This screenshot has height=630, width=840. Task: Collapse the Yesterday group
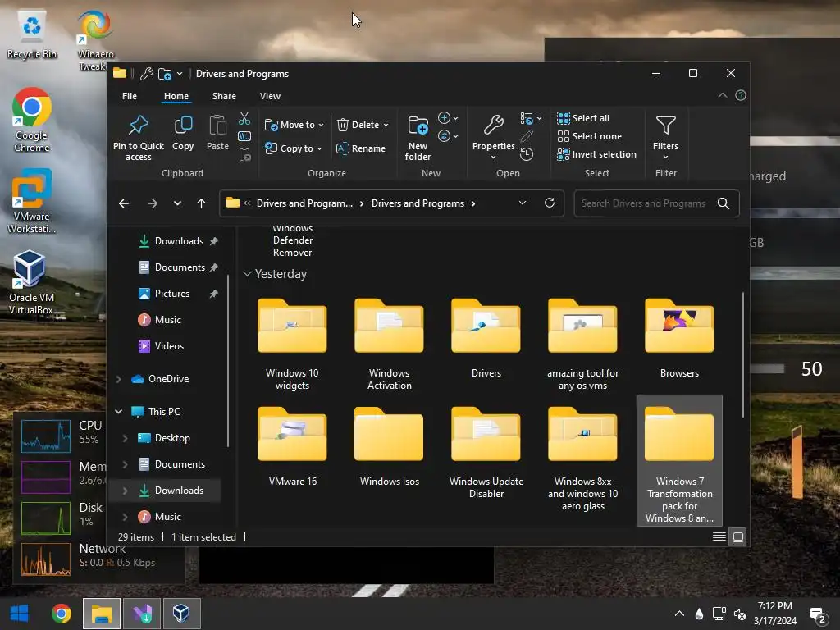(x=247, y=274)
